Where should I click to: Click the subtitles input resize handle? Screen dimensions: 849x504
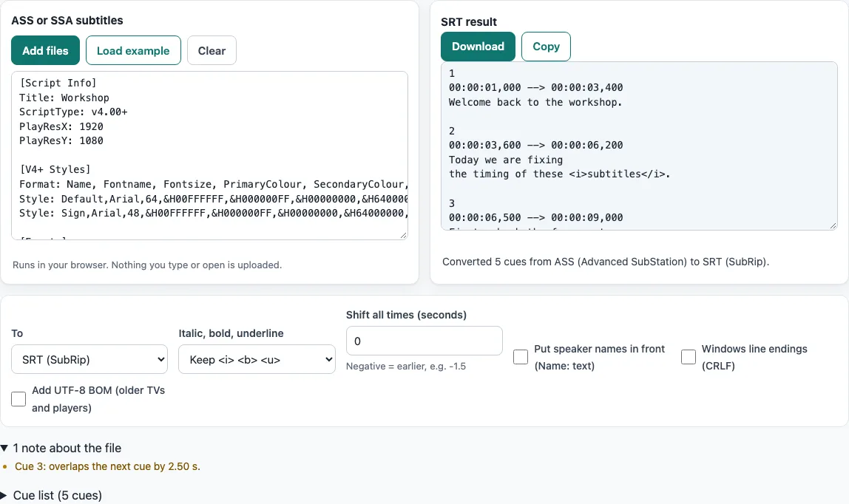403,235
